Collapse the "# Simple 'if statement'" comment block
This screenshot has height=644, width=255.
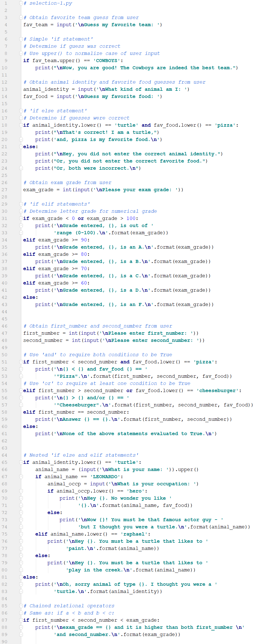click(21, 39)
